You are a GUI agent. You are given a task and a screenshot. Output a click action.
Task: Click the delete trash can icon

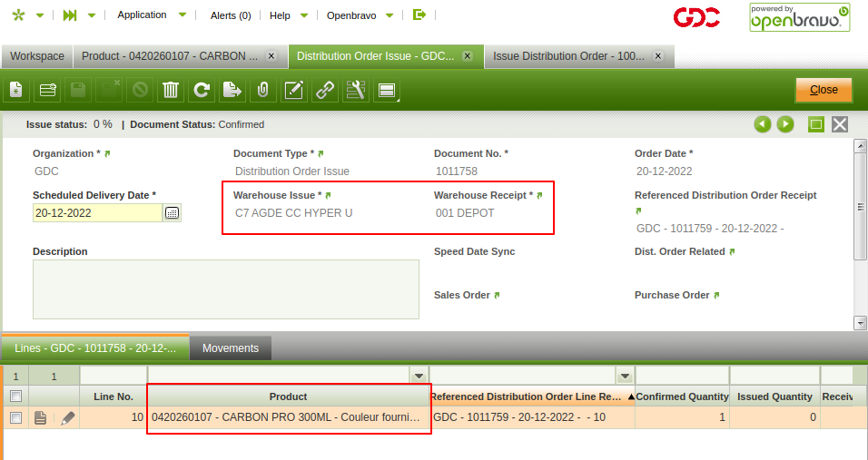click(170, 90)
